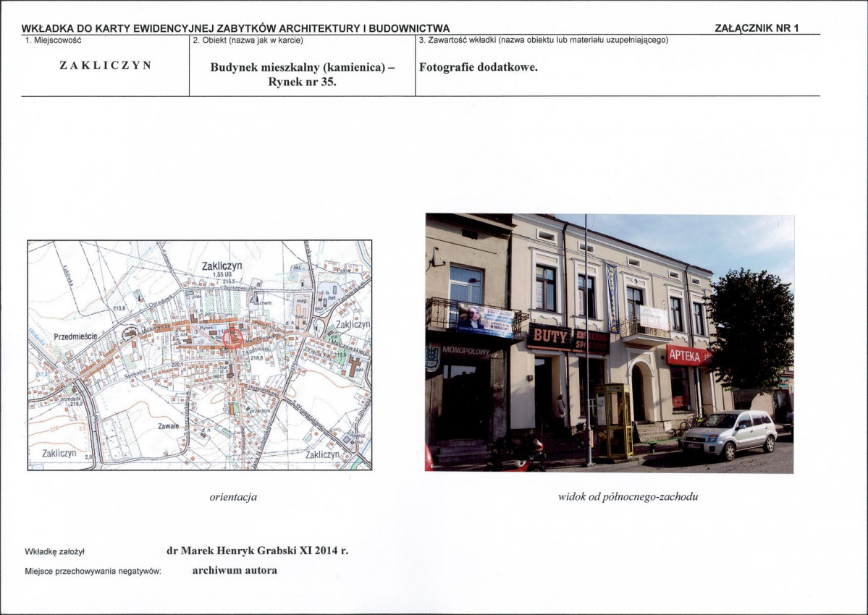Click the 'Przedmieście' label on the map
Screen dimensions: 868x615
pos(75,336)
